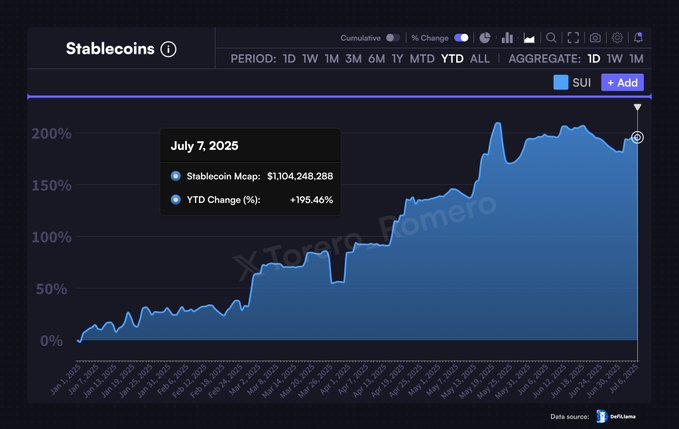Click the + Add button
679x429 pixels.
point(622,83)
